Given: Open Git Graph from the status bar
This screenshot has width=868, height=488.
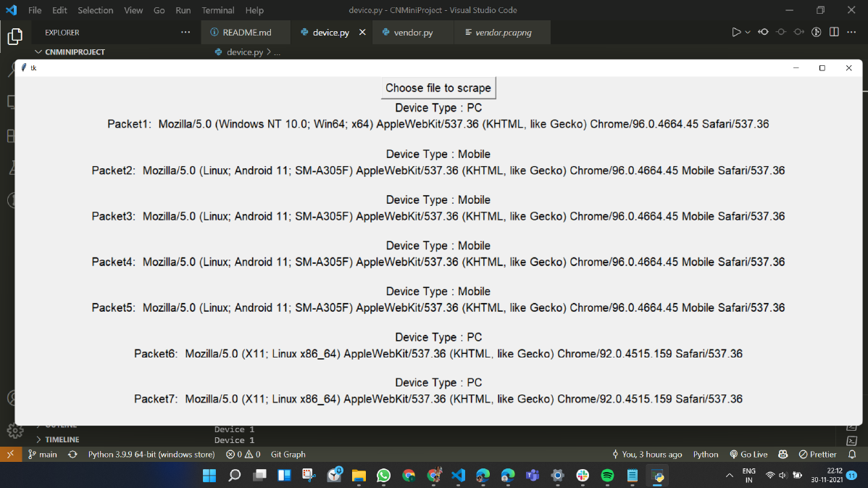Looking at the screenshot, I should pos(288,454).
